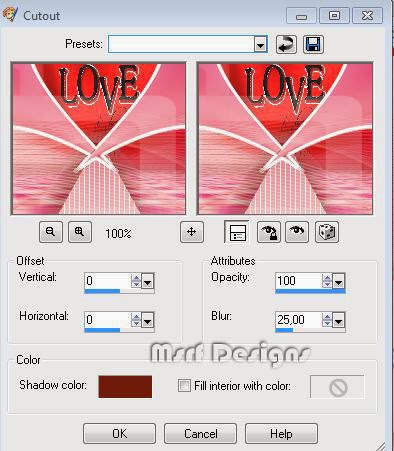
Task: Maximize the Cutout dialog
Action: pos(334,16)
